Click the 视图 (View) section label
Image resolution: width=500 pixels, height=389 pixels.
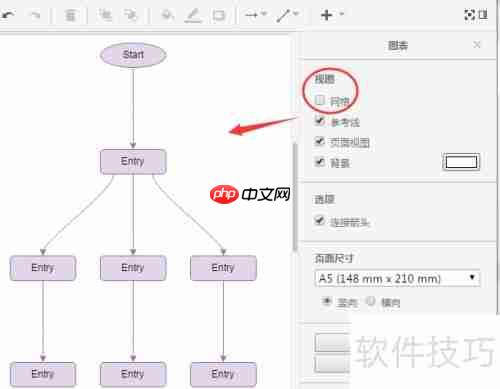325,79
